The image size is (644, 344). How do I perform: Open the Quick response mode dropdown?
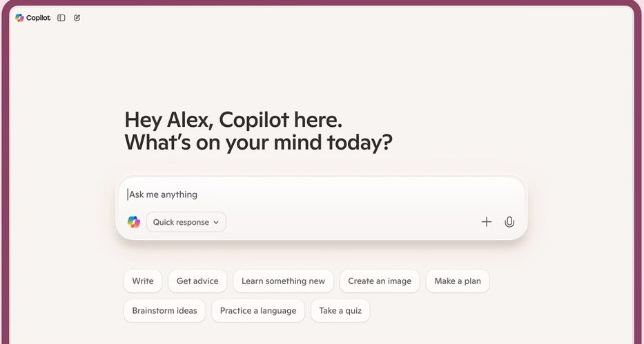tap(182, 222)
